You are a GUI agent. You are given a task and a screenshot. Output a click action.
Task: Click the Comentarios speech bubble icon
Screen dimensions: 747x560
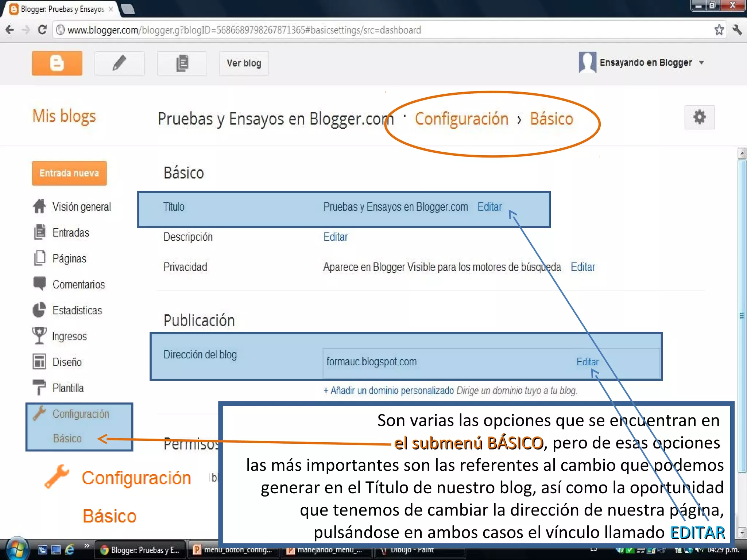tap(39, 284)
